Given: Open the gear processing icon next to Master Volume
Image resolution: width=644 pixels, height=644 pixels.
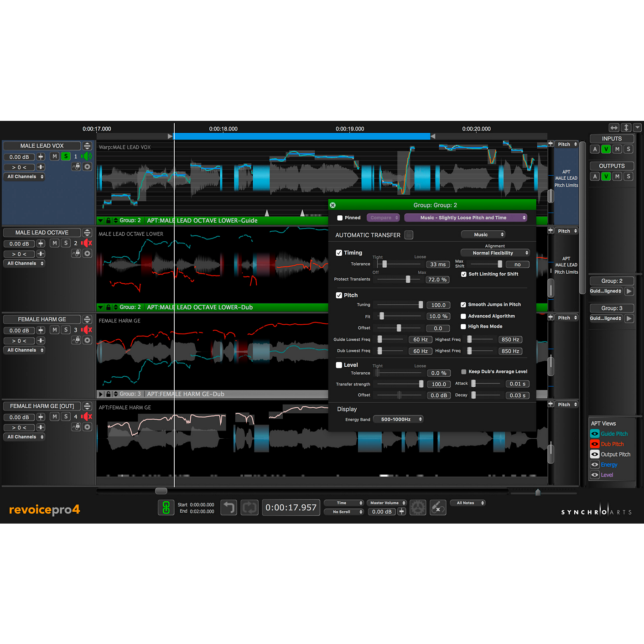Looking at the screenshot, I should [x=418, y=507].
